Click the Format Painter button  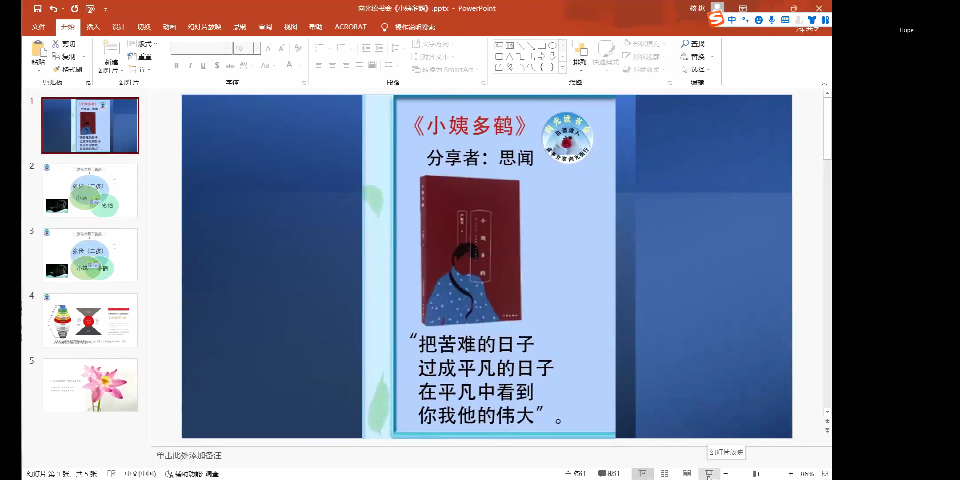(70, 69)
